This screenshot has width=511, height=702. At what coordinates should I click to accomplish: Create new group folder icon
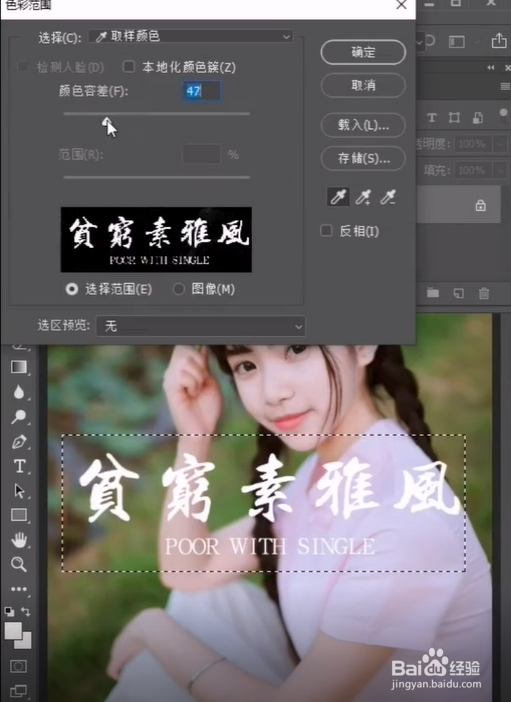click(433, 293)
